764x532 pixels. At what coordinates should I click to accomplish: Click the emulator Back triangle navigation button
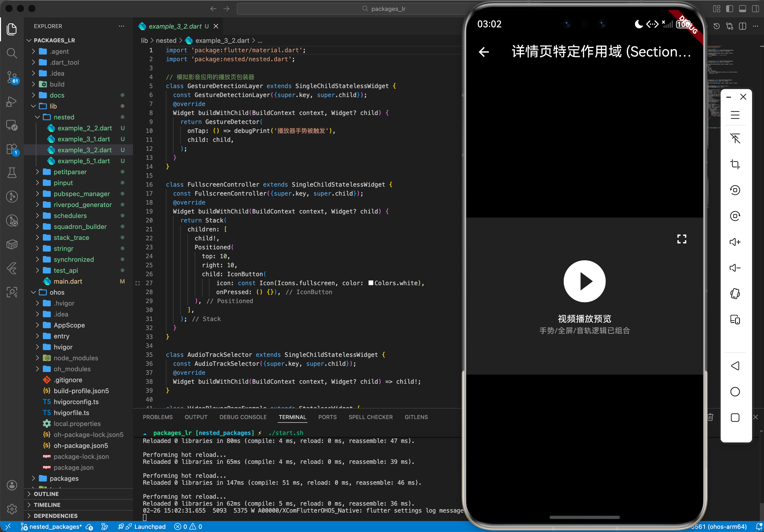735,366
